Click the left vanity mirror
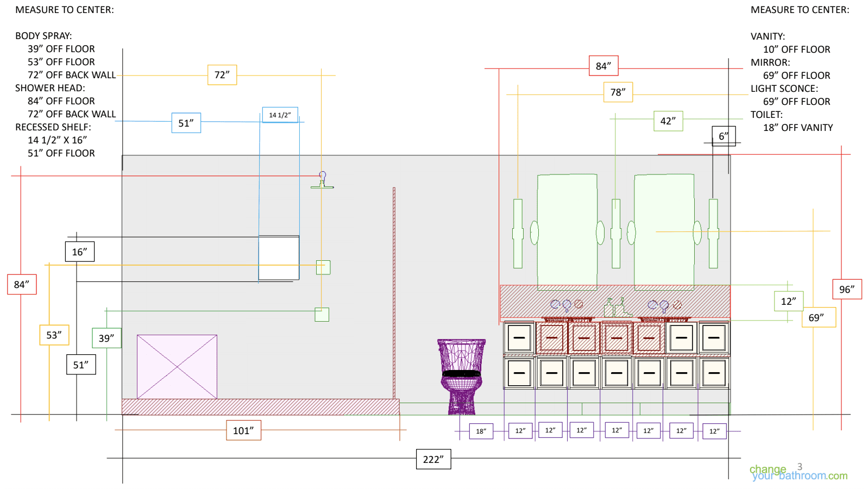Screen dimensions: 868x489 (x=567, y=232)
